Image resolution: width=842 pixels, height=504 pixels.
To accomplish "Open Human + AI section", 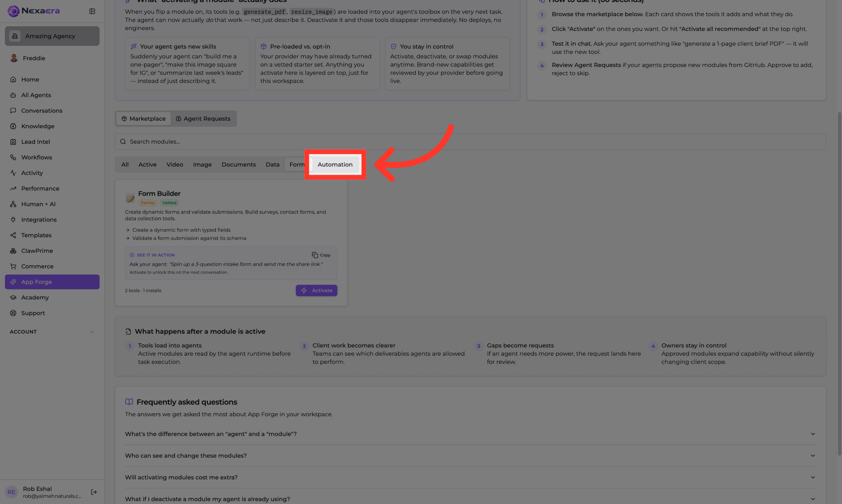I will click(52, 204).
